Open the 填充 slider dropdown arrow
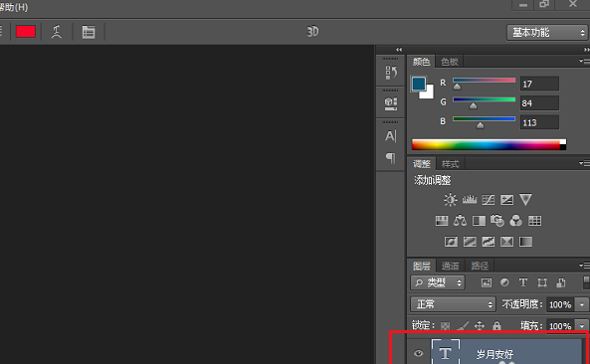The image size is (590, 364). pyautogui.click(x=582, y=326)
